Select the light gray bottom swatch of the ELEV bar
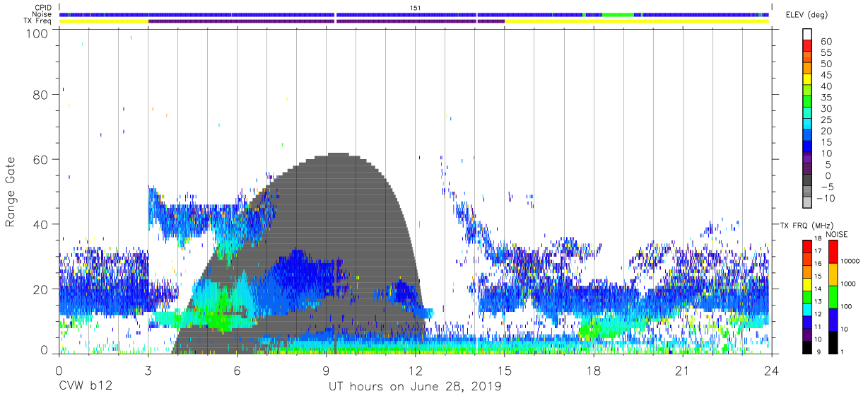This screenshot has height=401, width=868. click(807, 203)
